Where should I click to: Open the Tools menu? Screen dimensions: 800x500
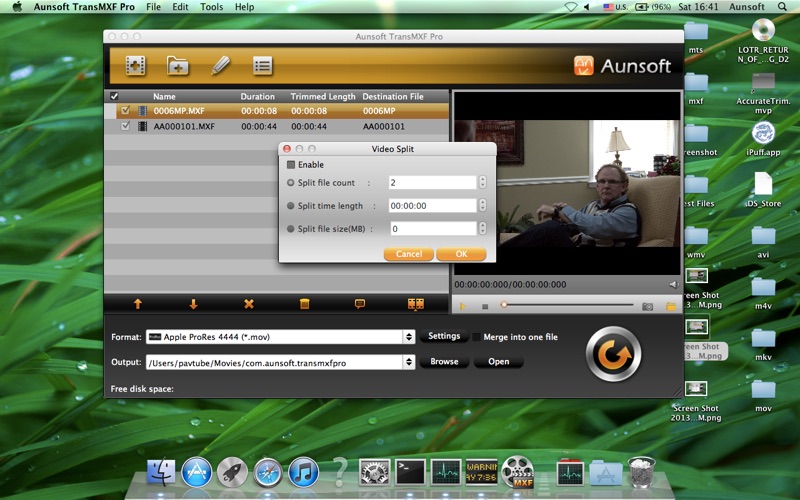pos(211,7)
